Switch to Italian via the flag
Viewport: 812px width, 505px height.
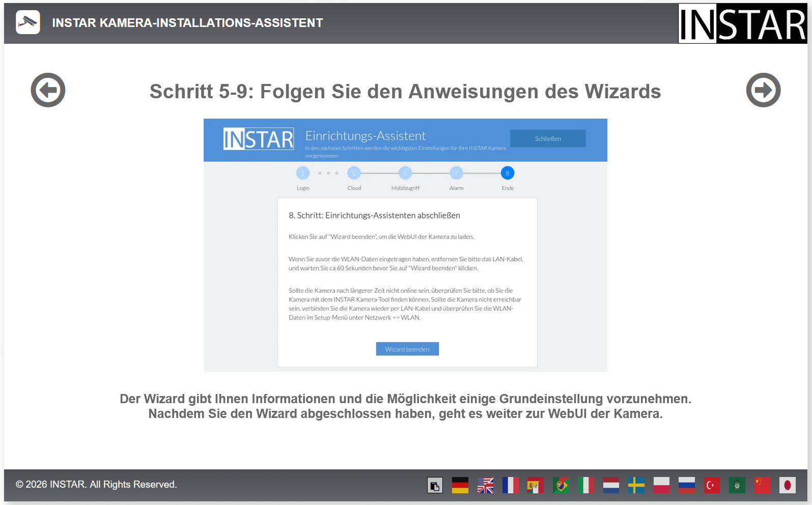click(586, 485)
